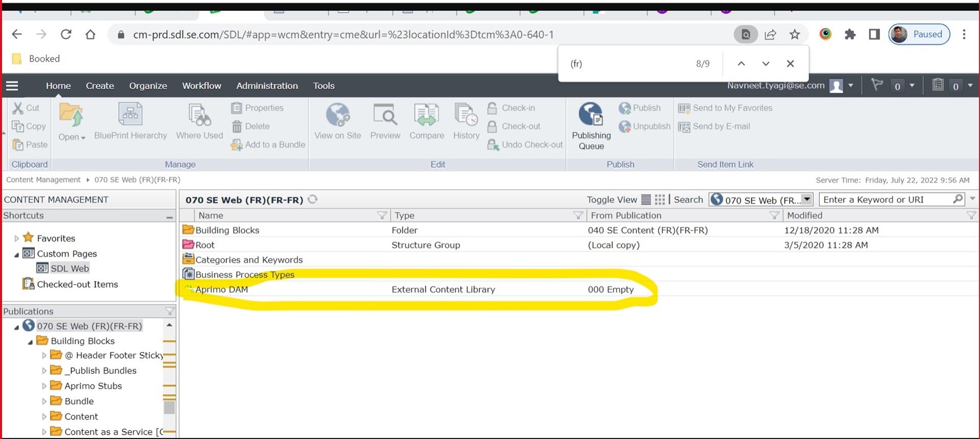Switch to thumbnail grid view toggle
The image size is (980, 439).
(x=660, y=199)
